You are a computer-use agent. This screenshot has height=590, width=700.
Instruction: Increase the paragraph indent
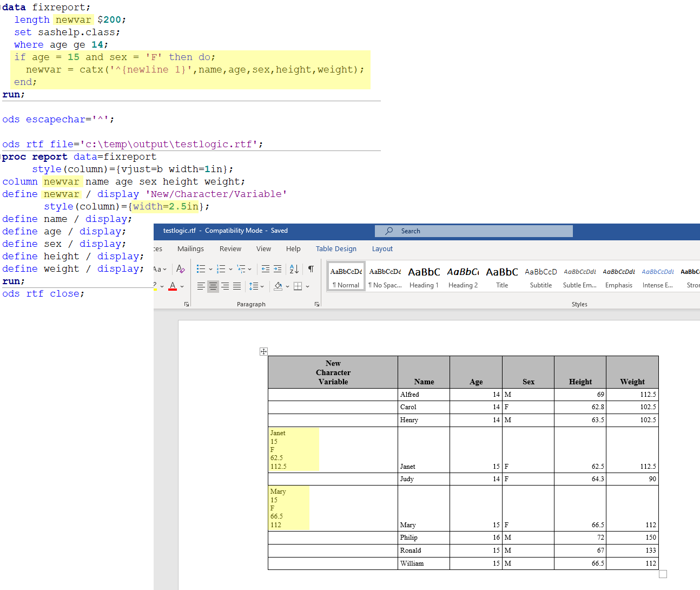click(x=278, y=269)
